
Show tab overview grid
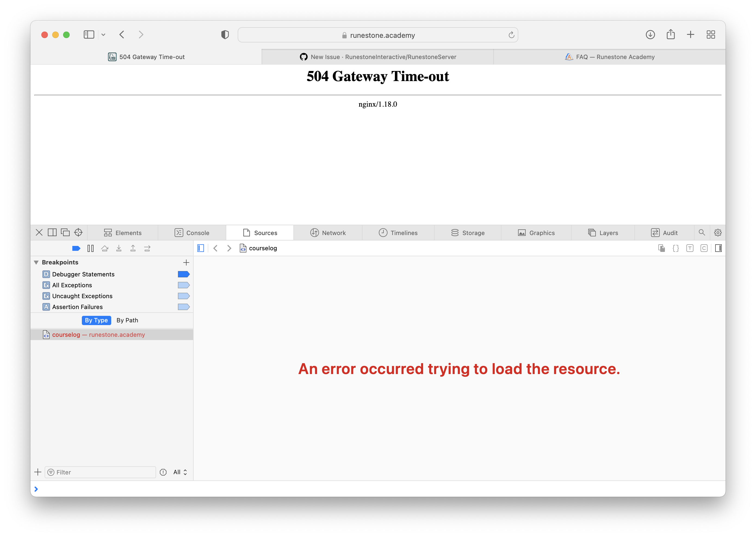[x=711, y=35]
